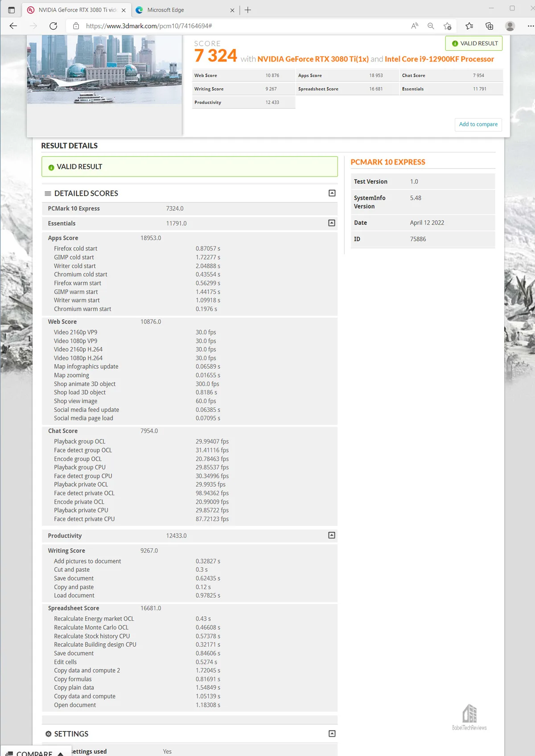
Task: Open the tab actions menu icon
Action: pyautogui.click(x=12, y=10)
